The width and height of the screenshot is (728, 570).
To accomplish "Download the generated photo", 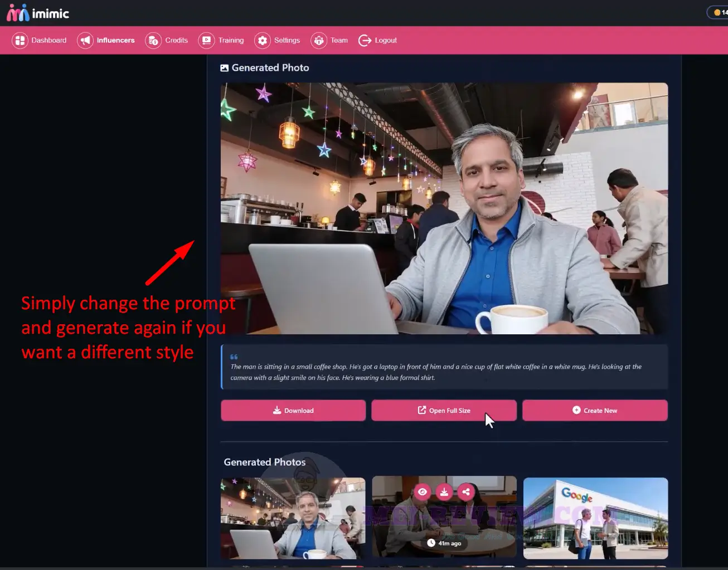I will coord(293,411).
